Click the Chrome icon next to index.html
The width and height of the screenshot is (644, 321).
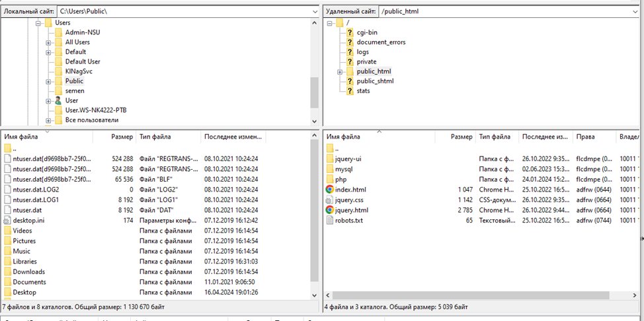(x=331, y=190)
